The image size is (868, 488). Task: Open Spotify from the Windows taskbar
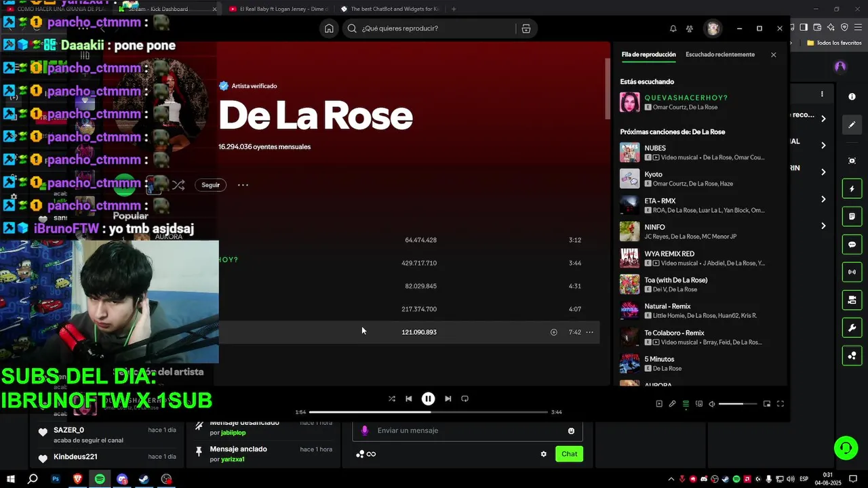coord(100,479)
